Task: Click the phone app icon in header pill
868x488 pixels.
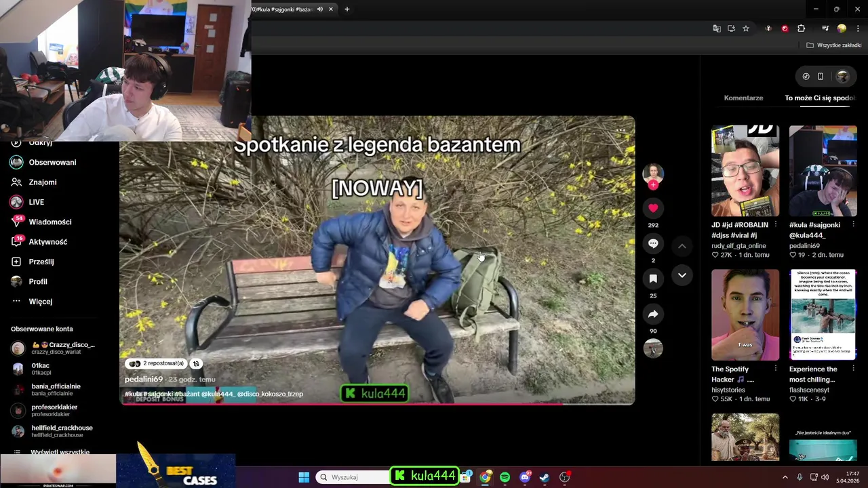Action: (x=821, y=77)
